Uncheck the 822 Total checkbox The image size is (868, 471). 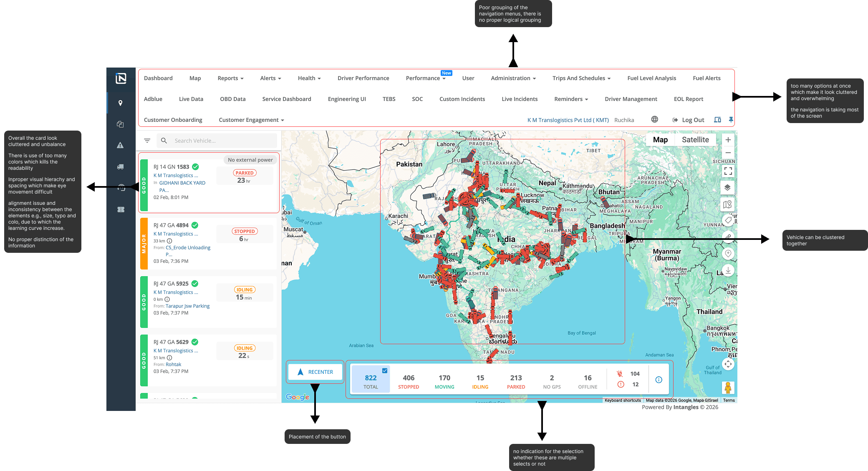click(x=385, y=370)
